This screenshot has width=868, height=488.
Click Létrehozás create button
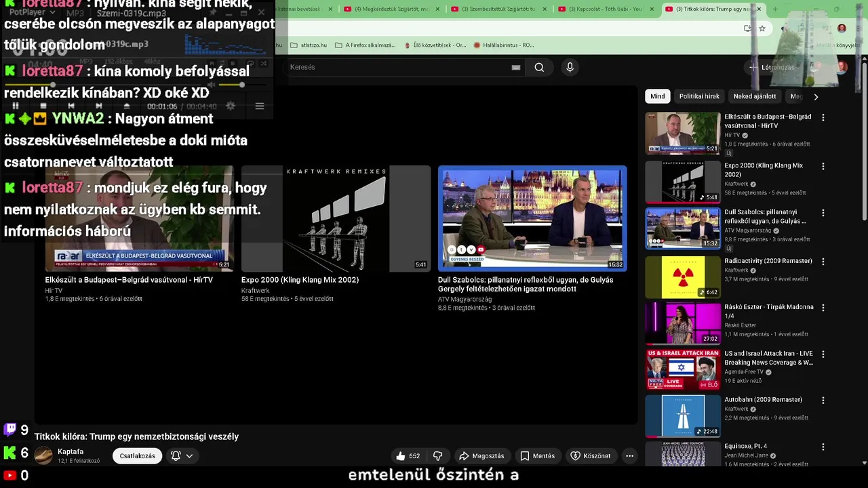(x=772, y=67)
